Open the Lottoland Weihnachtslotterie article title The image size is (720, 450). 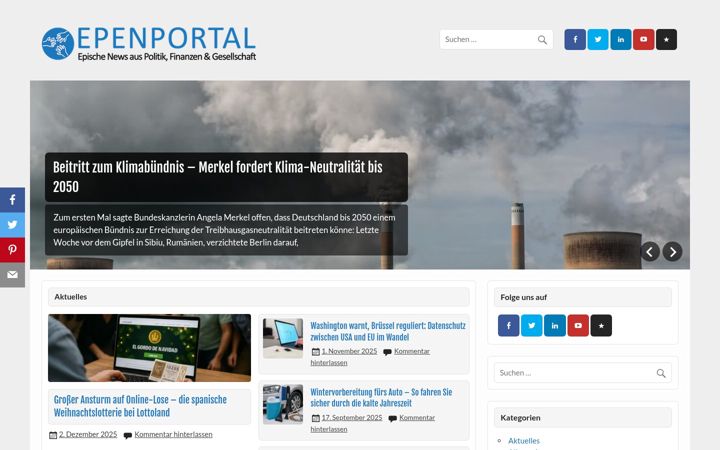pos(140,406)
